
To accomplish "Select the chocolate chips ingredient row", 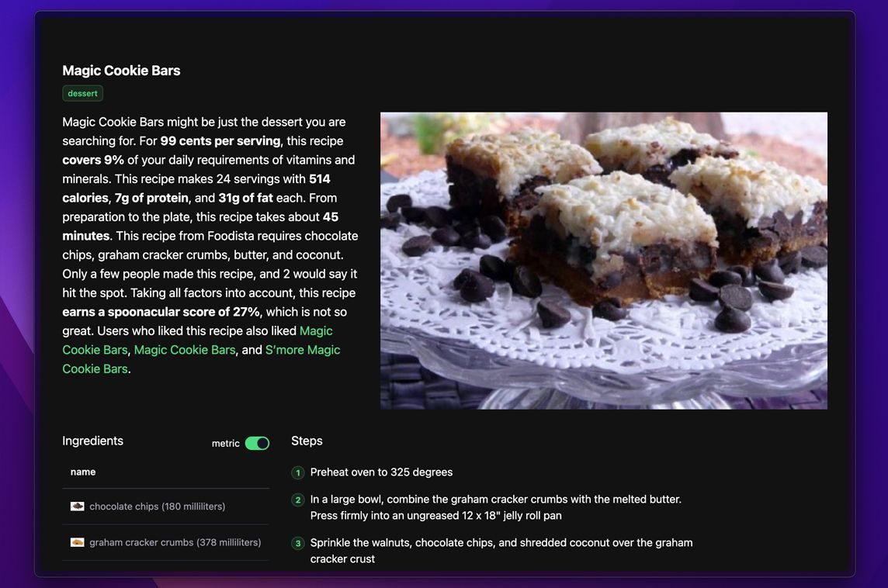I will coord(166,507).
